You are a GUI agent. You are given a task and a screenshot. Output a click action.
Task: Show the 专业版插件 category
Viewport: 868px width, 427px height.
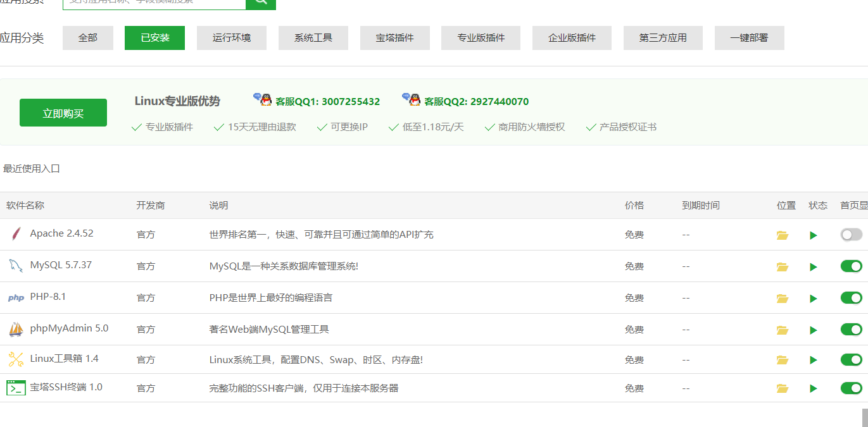point(481,38)
